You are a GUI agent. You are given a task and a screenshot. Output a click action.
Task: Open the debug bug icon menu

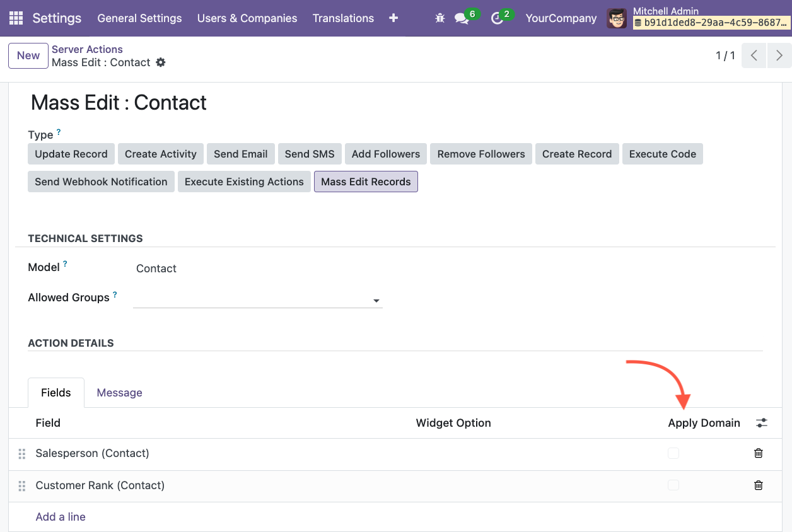(440, 18)
